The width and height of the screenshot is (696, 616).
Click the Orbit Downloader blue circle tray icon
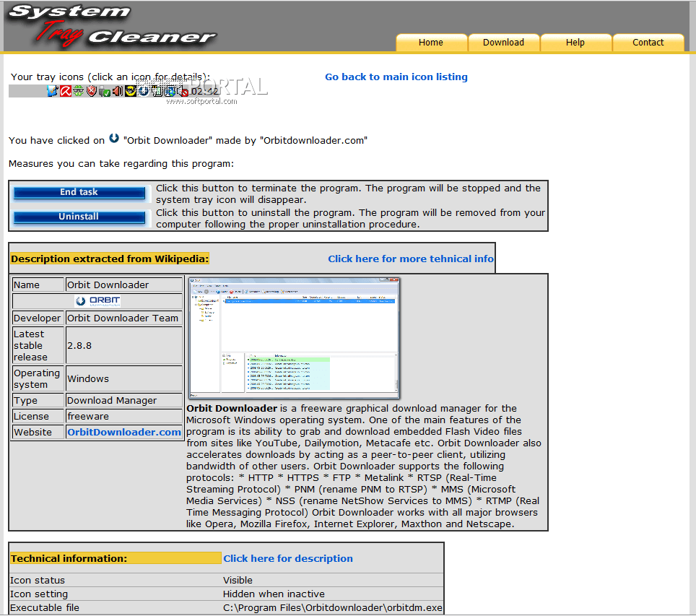(x=144, y=91)
